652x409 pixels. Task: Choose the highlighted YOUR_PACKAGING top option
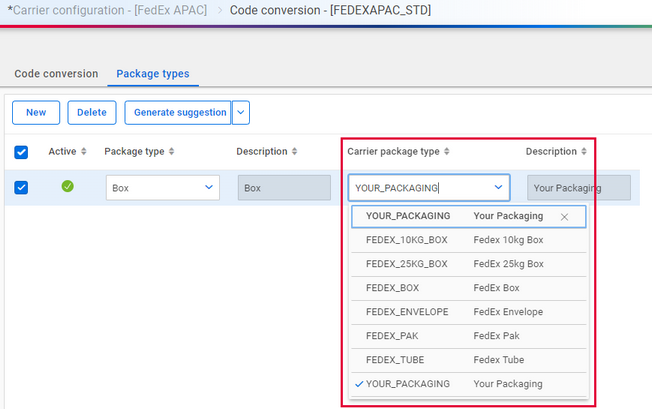coord(469,216)
